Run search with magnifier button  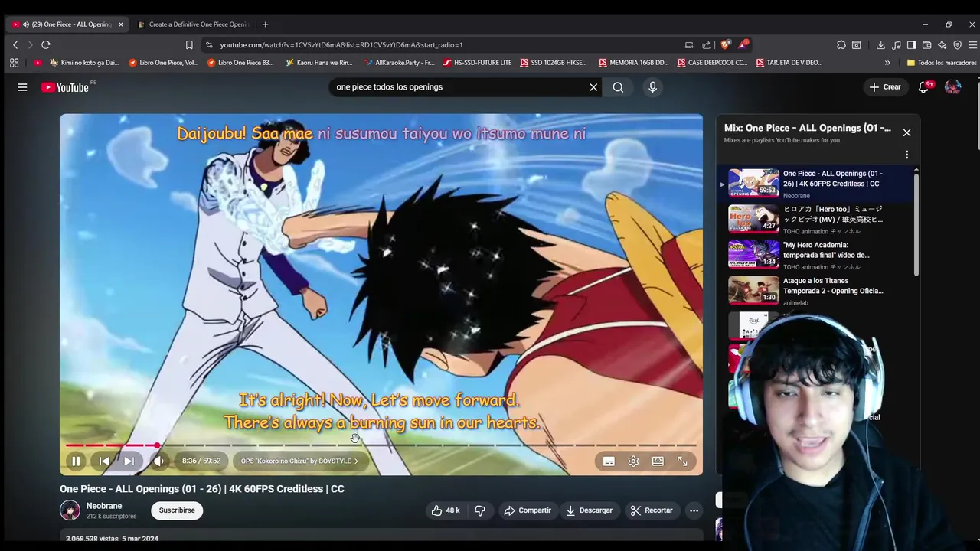[x=618, y=87]
